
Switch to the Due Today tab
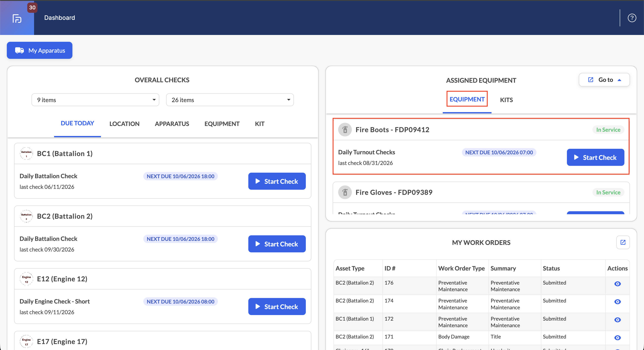77,123
